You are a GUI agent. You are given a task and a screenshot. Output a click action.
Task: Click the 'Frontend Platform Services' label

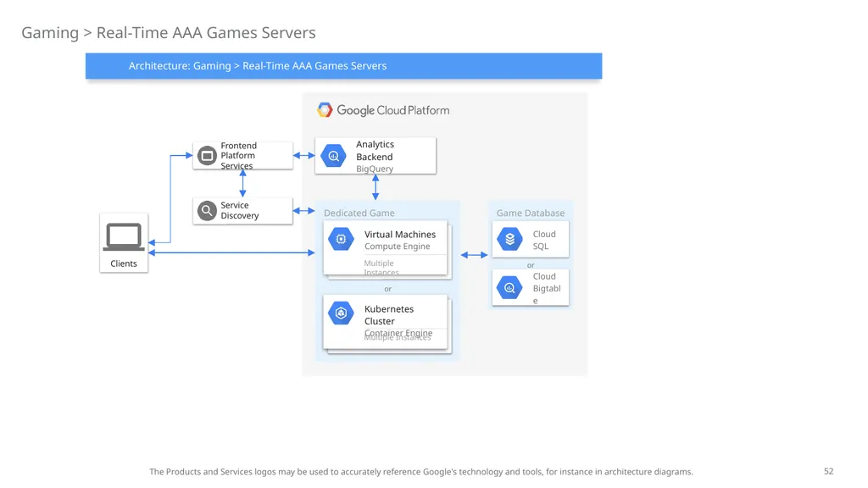coord(238,156)
